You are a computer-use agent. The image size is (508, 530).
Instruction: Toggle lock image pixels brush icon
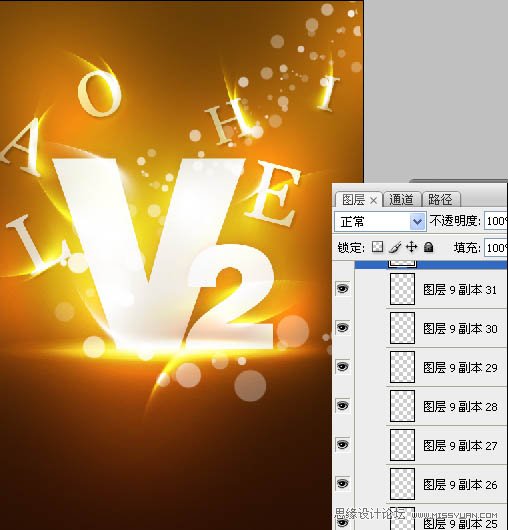[395, 247]
